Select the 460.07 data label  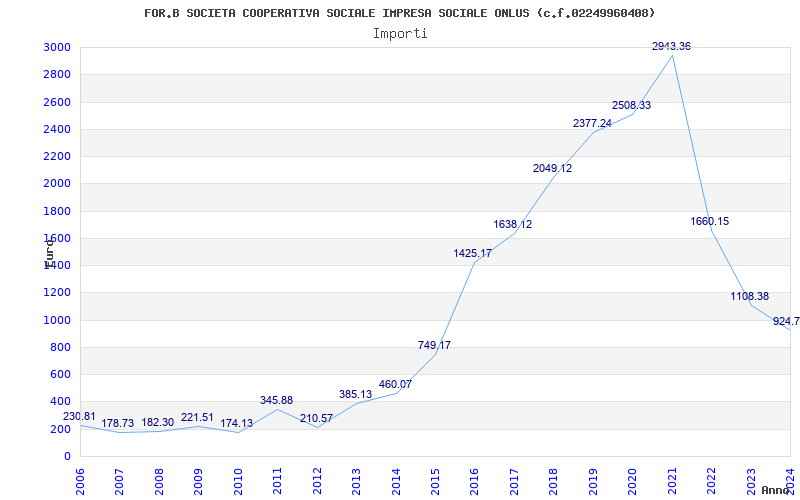395,385
